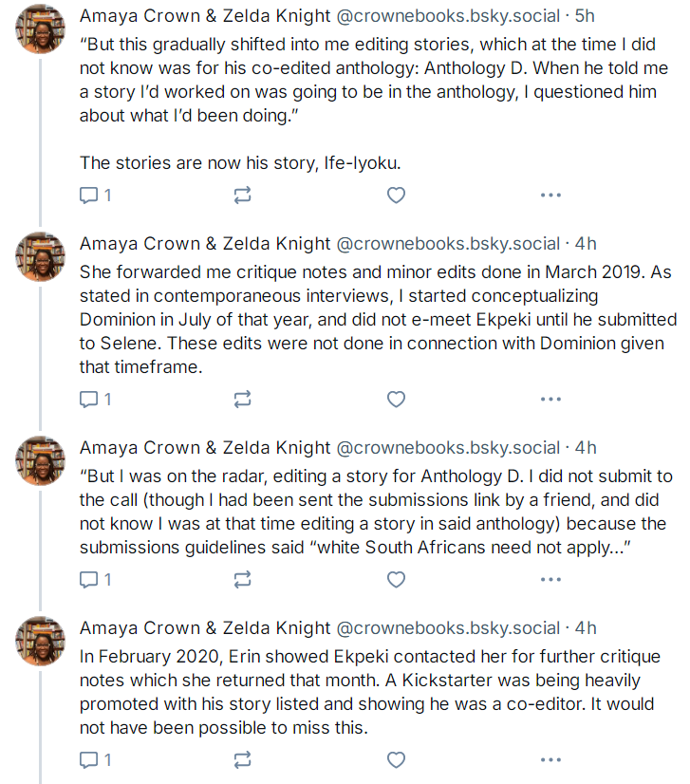Reply to the March 2019 critique notes post
This screenshot has width=690, height=784.
pos(95,399)
